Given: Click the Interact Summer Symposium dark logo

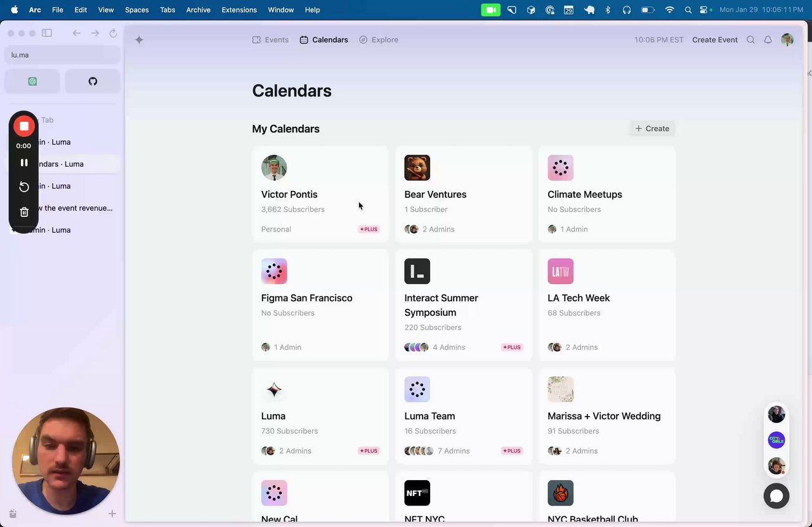Looking at the screenshot, I should tap(417, 271).
